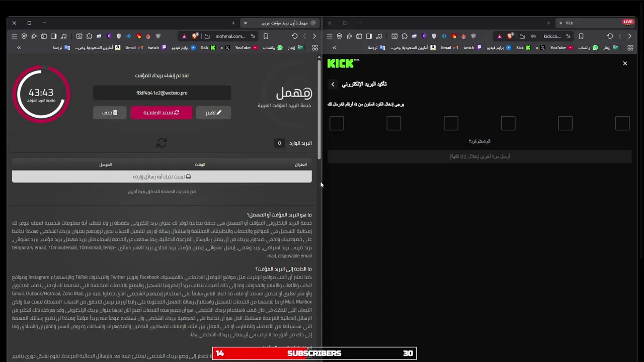The height and width of the screenshot is (362, 644).
Task: Click Brave Rewards triangle icon in Kick window
Action: 500,36
